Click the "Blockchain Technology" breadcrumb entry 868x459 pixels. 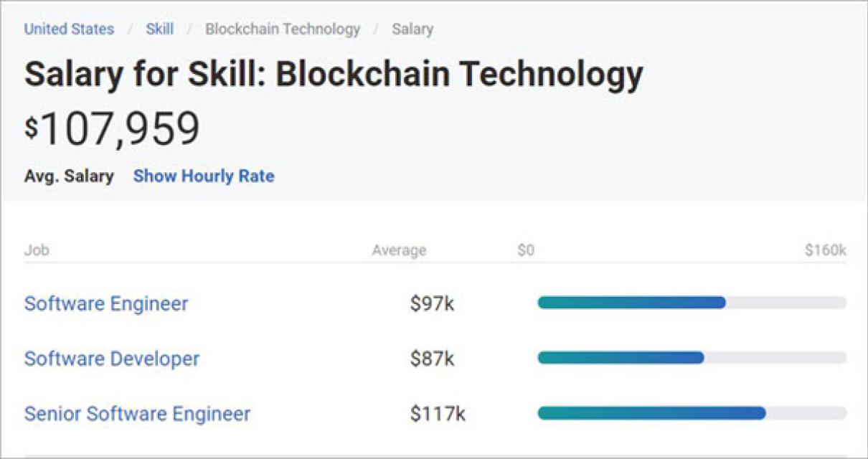283,29
